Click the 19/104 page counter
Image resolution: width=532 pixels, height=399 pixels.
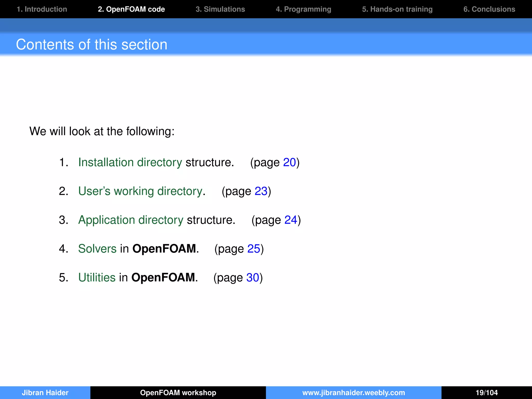pos(487,393)
